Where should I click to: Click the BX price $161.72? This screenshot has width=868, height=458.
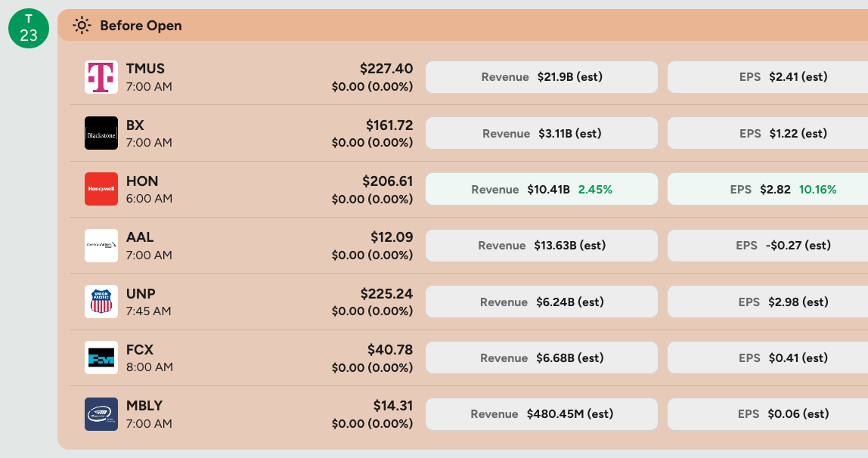(389, 125)
